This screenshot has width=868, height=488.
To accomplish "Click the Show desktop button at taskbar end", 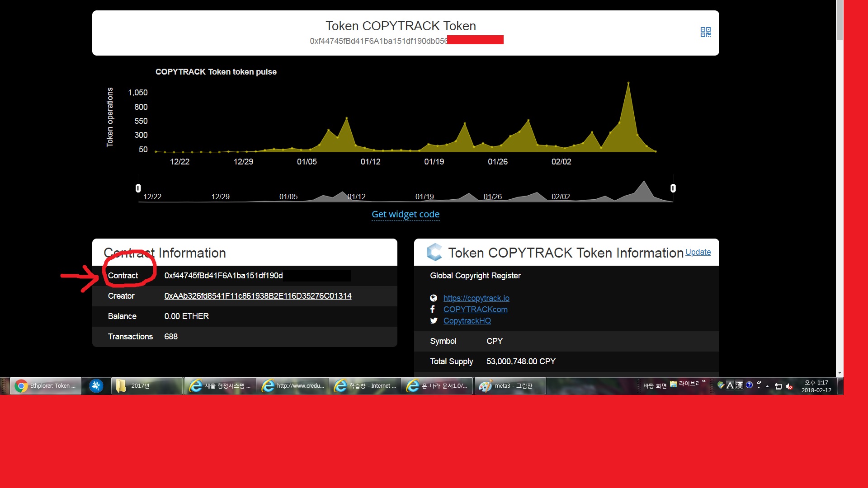I will [840, 386].
